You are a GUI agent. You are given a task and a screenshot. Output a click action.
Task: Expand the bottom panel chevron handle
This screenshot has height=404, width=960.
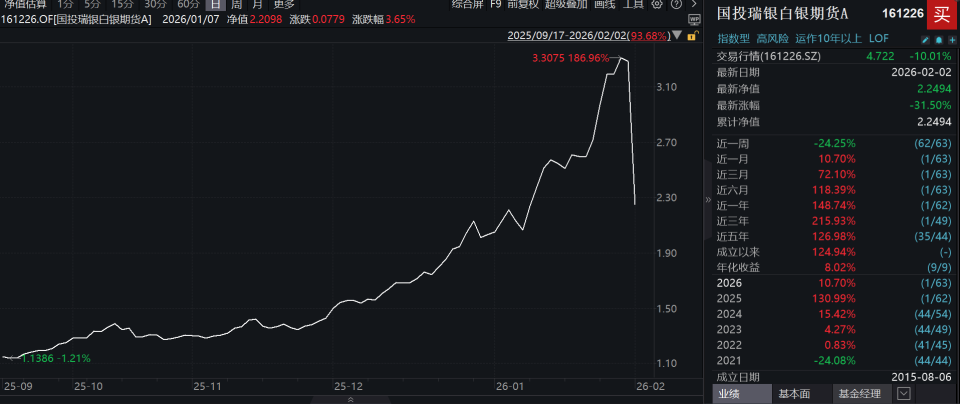(351, 399)
